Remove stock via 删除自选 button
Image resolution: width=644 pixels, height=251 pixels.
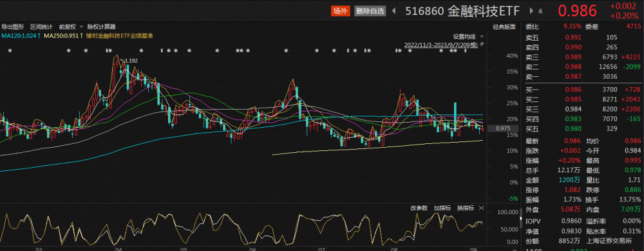pos(370,11)
